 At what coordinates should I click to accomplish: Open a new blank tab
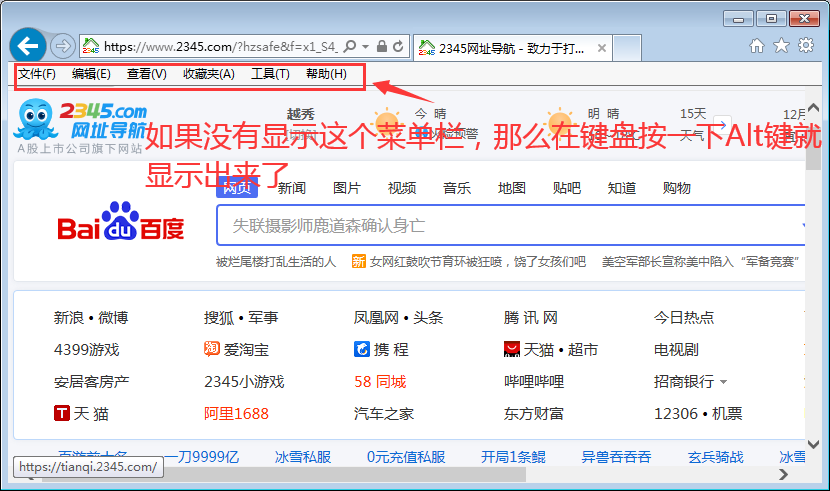[627, 48]
